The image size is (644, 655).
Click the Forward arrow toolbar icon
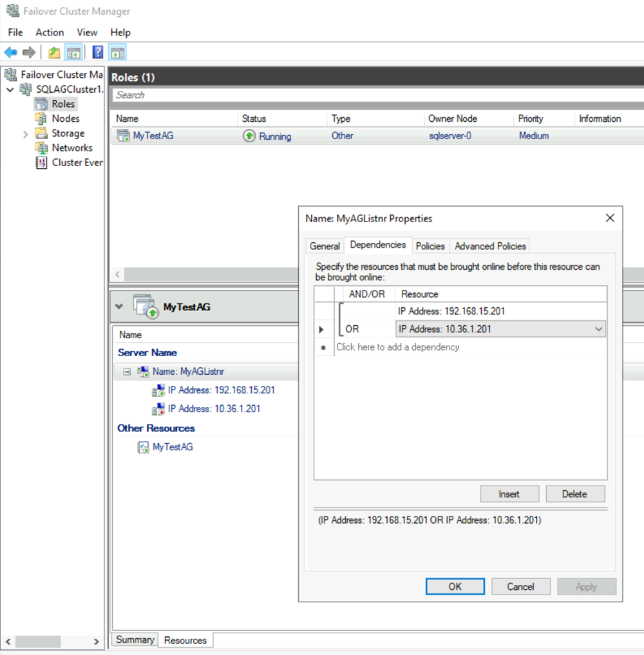tap(29, 53)
